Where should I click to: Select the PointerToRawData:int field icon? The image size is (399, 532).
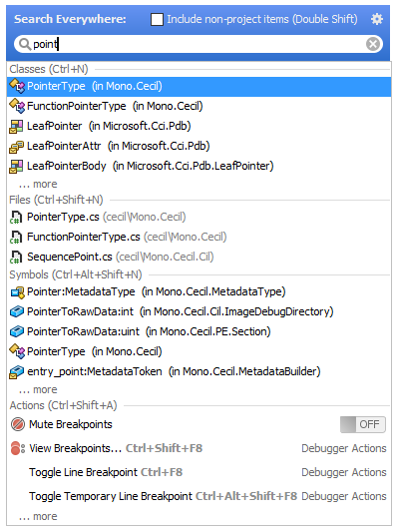[x=16, y=311]
